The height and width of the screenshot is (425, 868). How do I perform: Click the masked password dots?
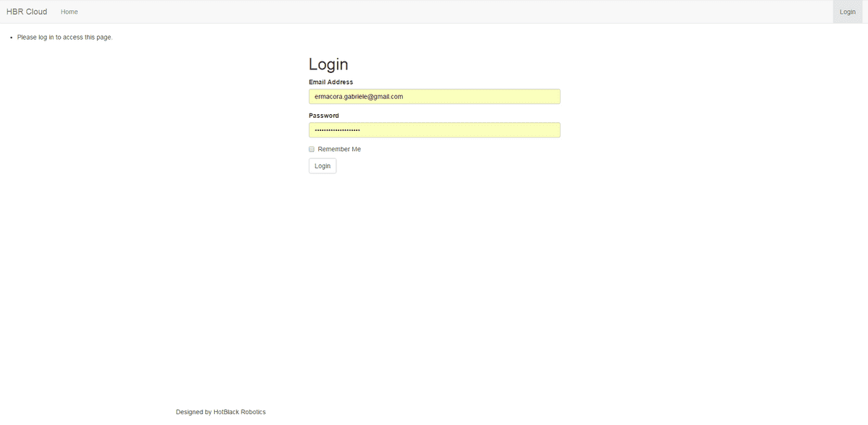tap(337, 130)
